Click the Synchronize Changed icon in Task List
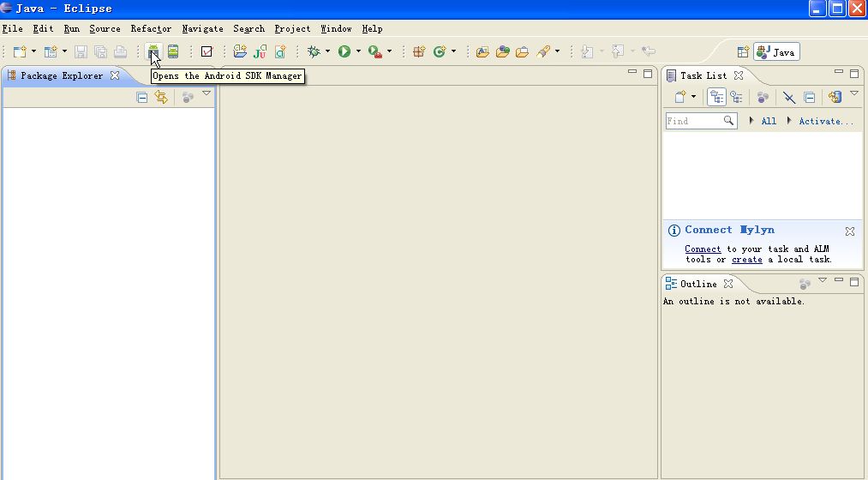 tap(835, 98)
